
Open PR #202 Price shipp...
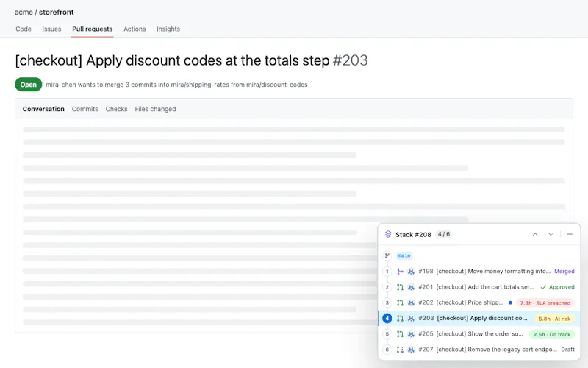coord(461,302)
